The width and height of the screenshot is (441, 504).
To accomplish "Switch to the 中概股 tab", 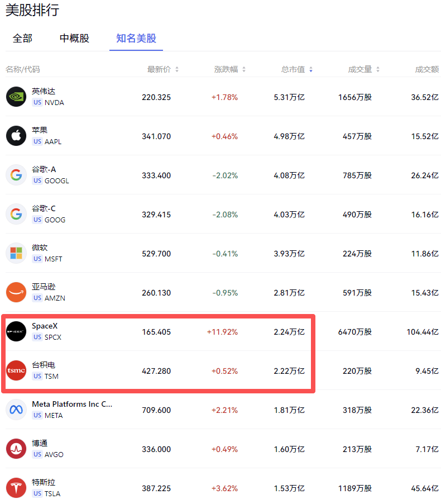I will click(74, 38).
